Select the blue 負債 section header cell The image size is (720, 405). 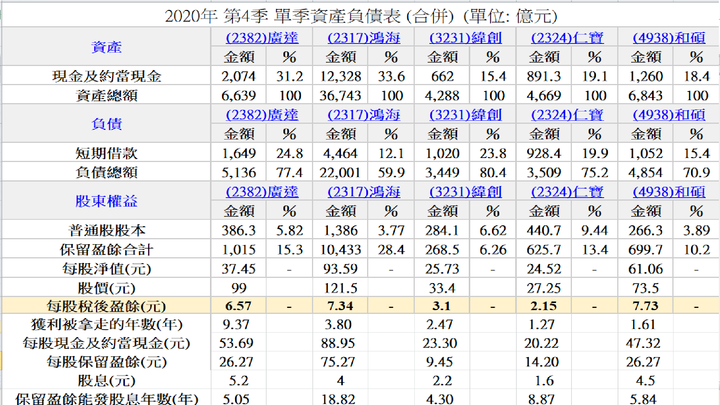107,124
